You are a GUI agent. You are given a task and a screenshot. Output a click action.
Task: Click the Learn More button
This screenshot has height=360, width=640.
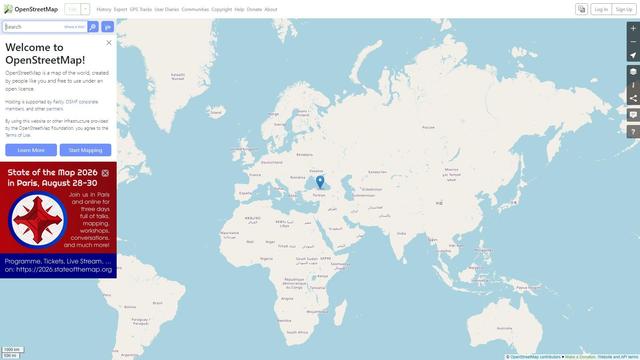pos(31,150)
